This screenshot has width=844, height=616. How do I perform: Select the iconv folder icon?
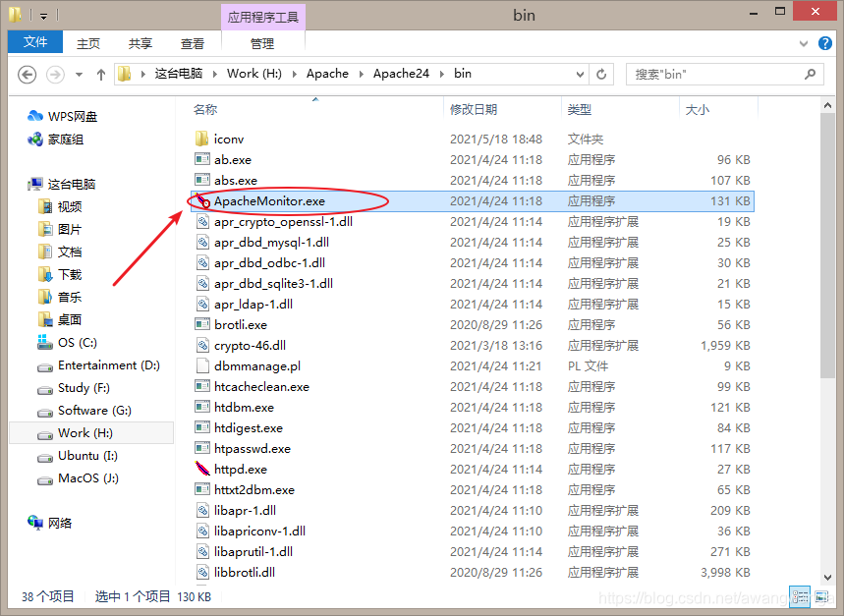coord(201,139)
